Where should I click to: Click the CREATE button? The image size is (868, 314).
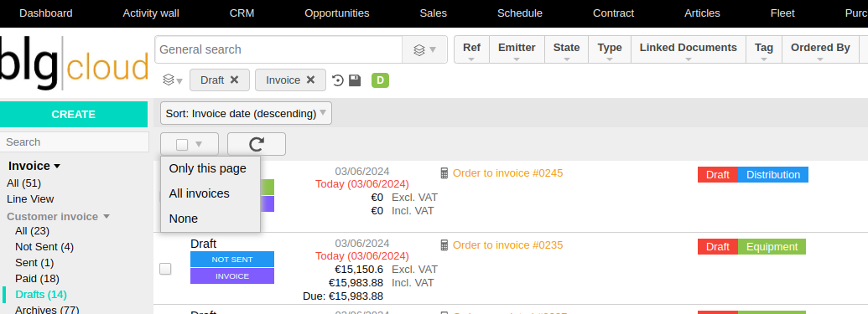click(74, 115)
